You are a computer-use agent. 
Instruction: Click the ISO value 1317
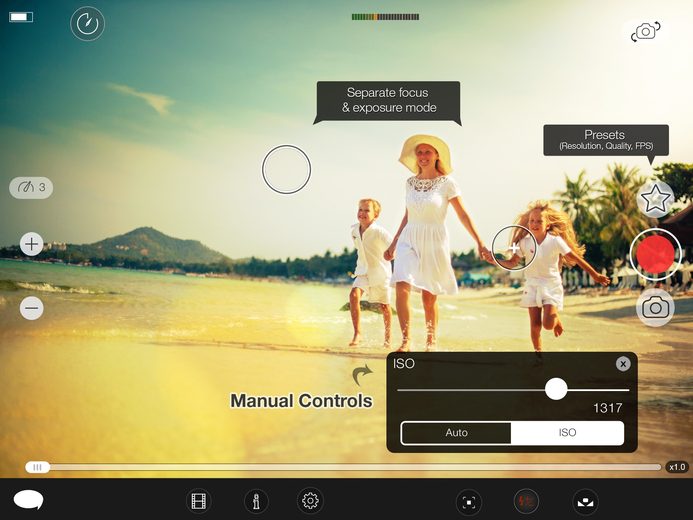(607, 408)
